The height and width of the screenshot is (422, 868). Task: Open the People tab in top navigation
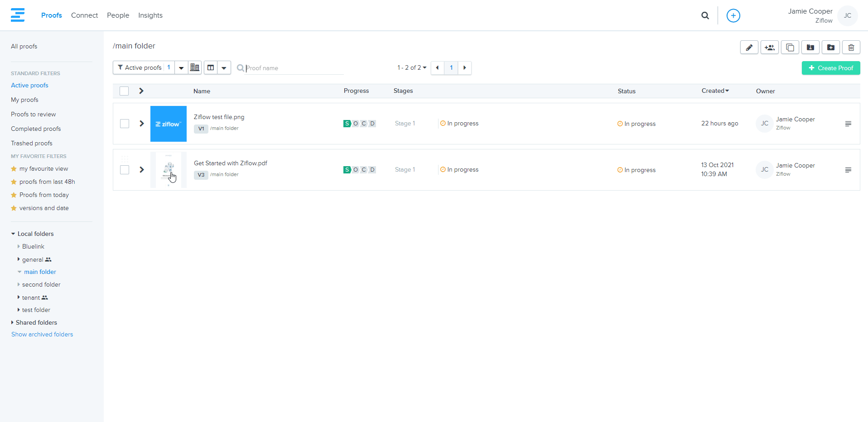pos(118,15)
